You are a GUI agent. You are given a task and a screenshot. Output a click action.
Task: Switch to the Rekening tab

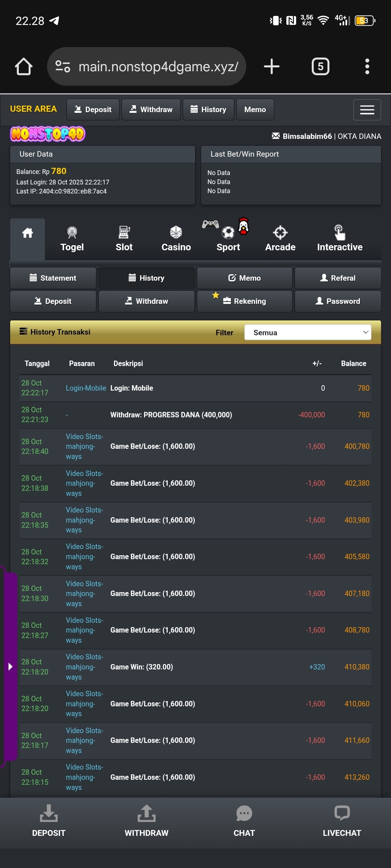[244, 301]
